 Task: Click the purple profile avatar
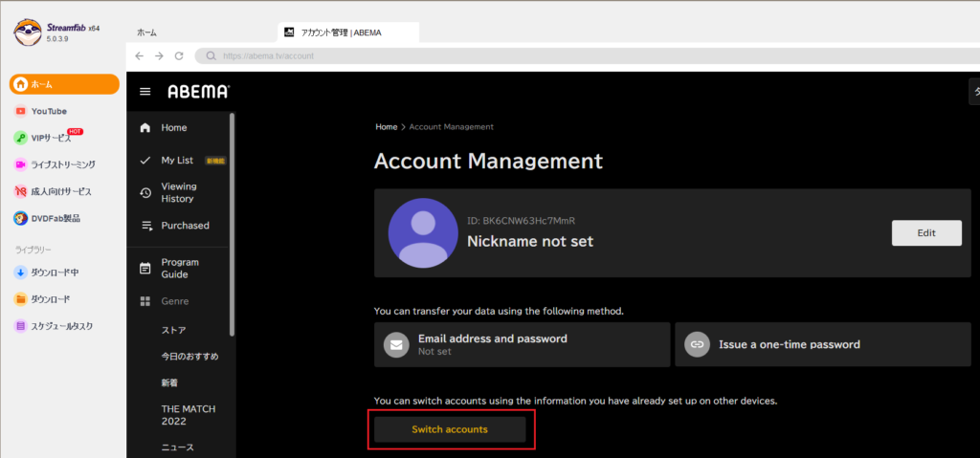point(423,233)
